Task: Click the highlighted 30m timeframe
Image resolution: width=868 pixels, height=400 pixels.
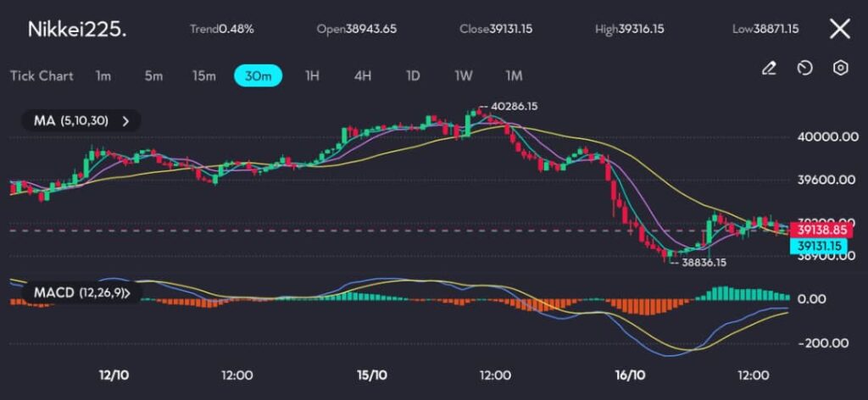Action: [x=258, y=76]
